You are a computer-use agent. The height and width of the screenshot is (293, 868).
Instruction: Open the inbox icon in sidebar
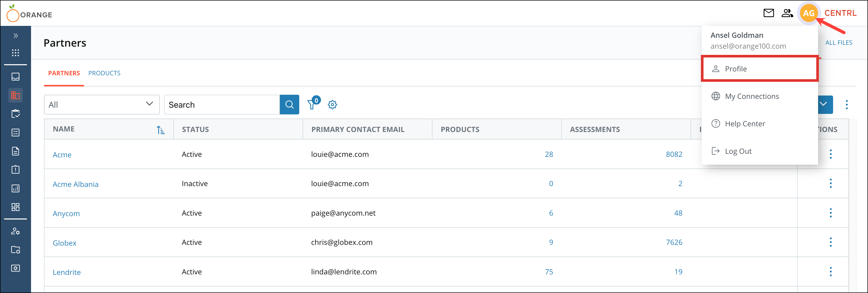16,77
